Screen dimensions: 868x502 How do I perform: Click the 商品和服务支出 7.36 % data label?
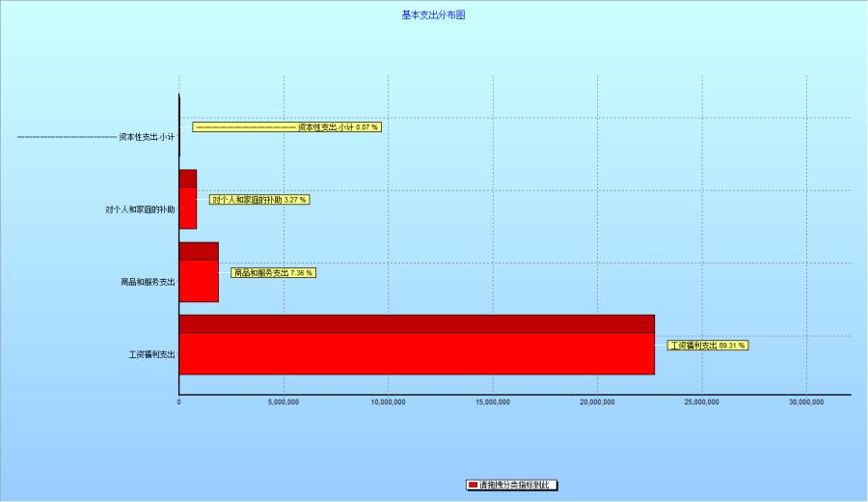(273, 273)
